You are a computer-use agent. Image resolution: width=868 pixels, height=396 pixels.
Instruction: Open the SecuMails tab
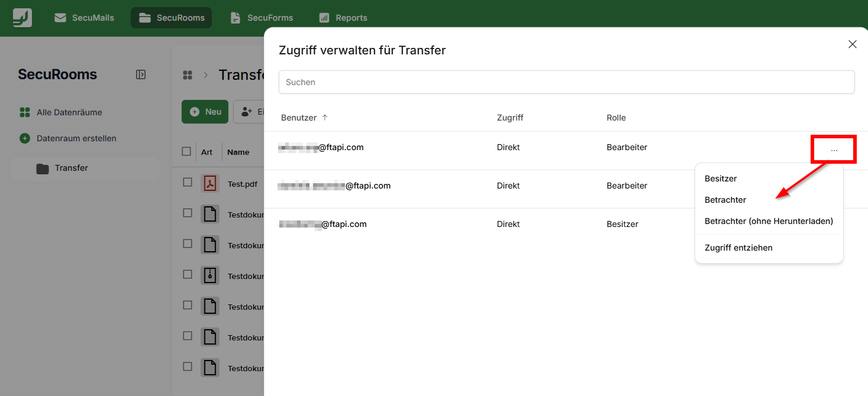tap(84, 18)
